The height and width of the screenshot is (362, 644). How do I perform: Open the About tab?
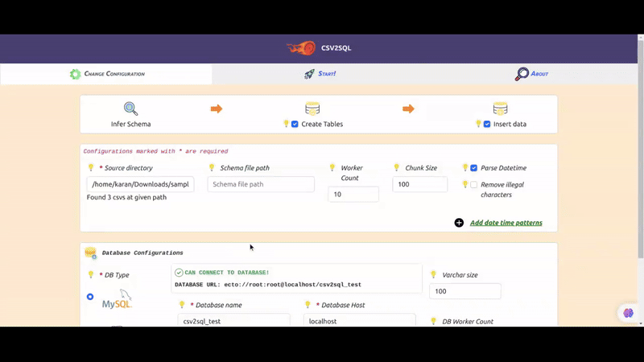[531, 74]
